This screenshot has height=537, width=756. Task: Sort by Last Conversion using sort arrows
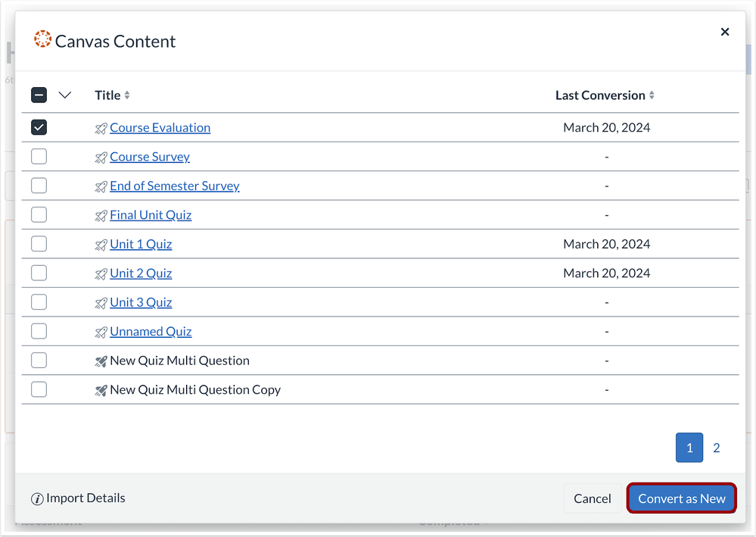click(x=652, y=95)
